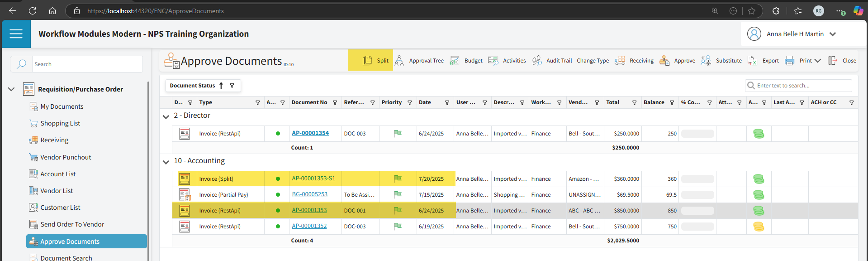Click the Approve toolbar icon

tap(664, 61)
